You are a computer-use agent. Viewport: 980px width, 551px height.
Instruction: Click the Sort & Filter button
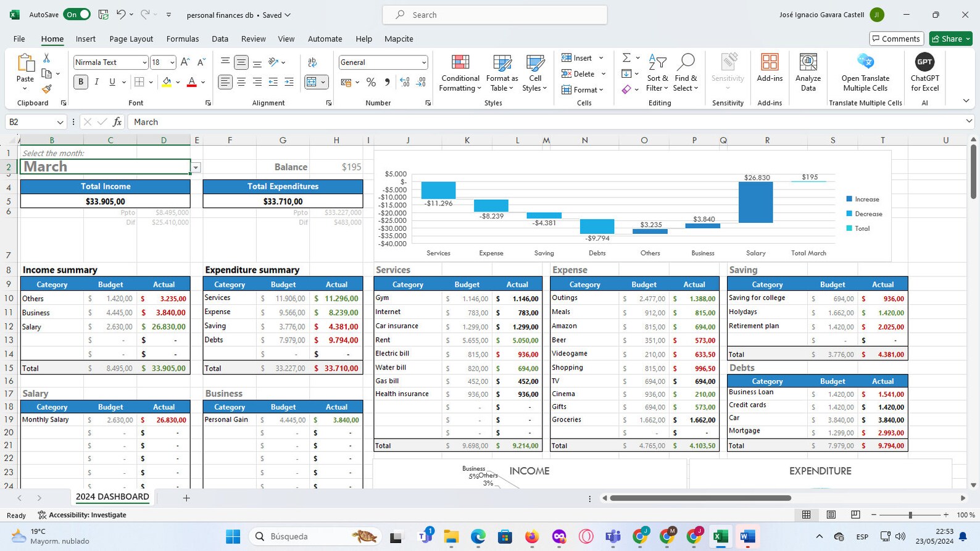657,72
